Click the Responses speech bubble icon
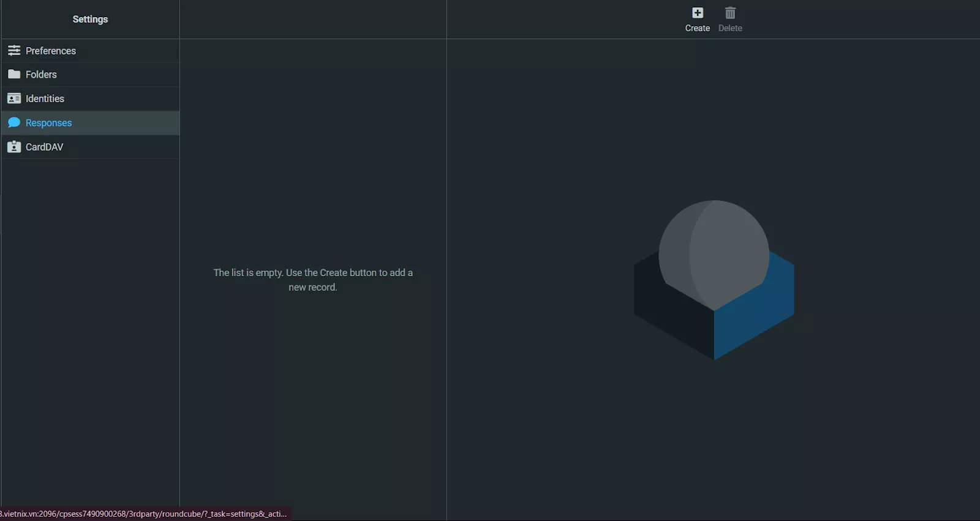The height and width of the screenshot is (521, 980). point(14,122)
